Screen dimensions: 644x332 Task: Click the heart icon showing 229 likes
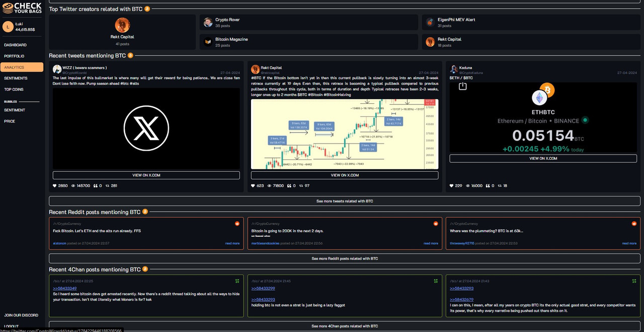pos(452,186)
